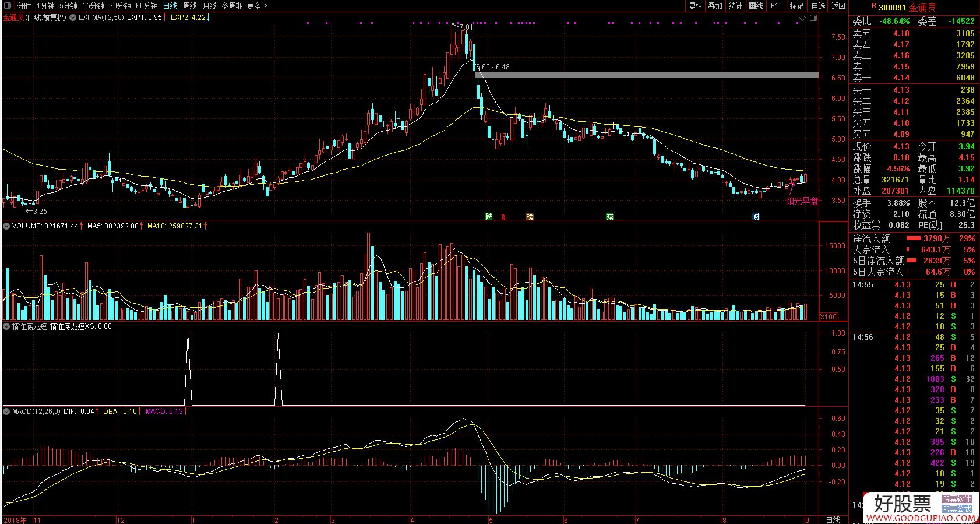Select the 日线 daily period tab
The image size is (980, 524).
click(x=170, y=6)
